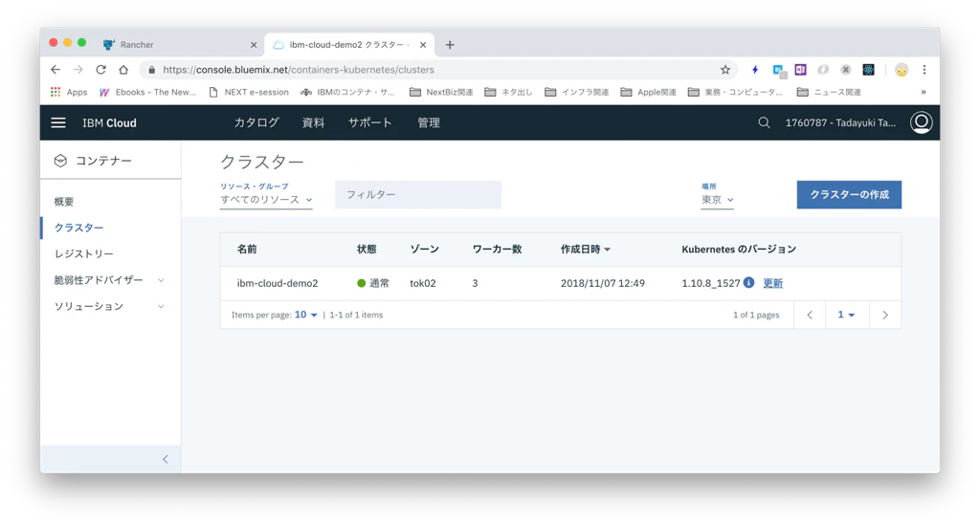The image size is (980, 526).
Task: Reload the page with refresh icon
Action: coord(100,70)
